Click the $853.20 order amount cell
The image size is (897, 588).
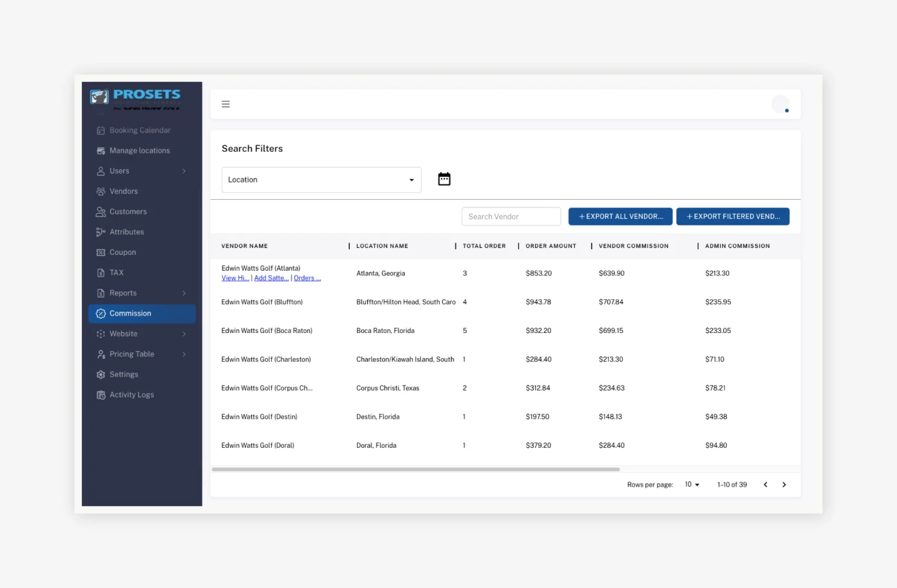coord(539,274)
